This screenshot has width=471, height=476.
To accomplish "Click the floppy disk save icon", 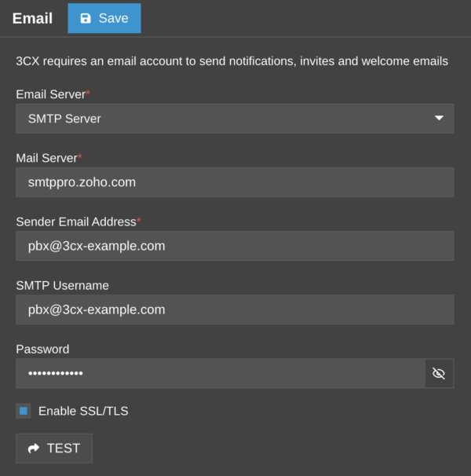I will point(86,18).
